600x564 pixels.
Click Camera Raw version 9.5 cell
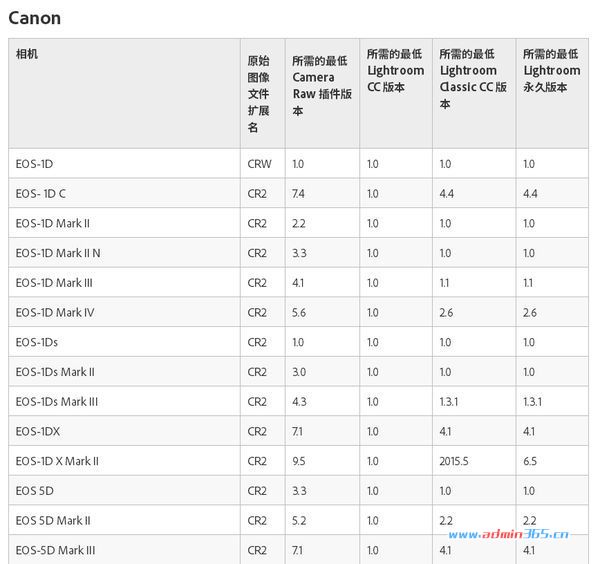click(x=299, y=461)
